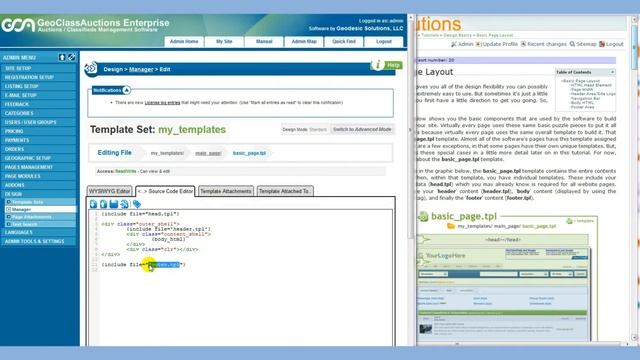
Task: Open the Feedback menu section
Action: tap(38, 104)
